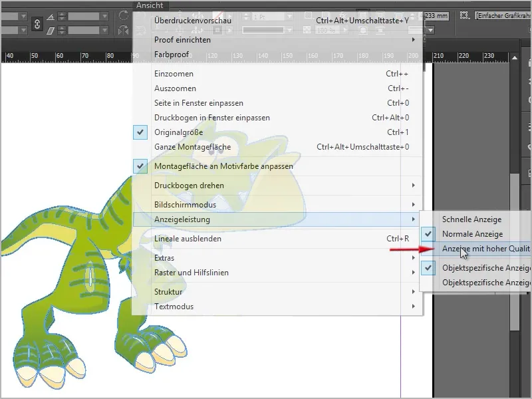Select Ganze Montagefläche
Viewport: 532px width, 399px height.
point(277,146)
